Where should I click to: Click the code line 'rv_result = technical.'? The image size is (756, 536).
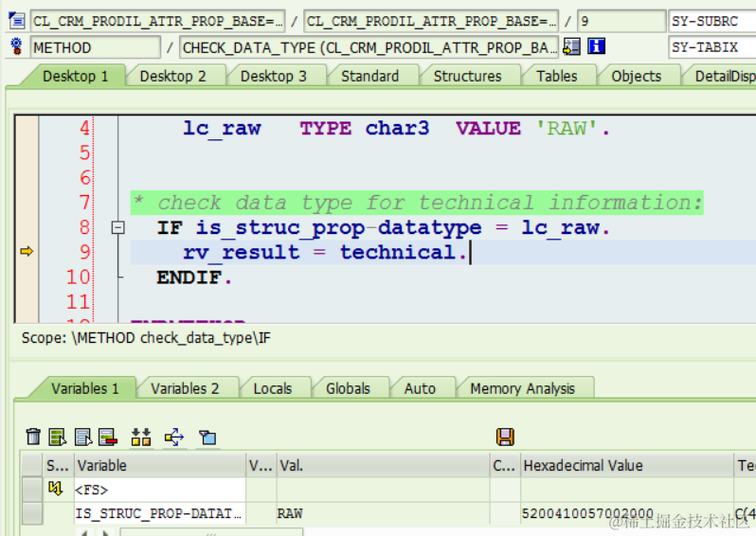pos(325,252)
